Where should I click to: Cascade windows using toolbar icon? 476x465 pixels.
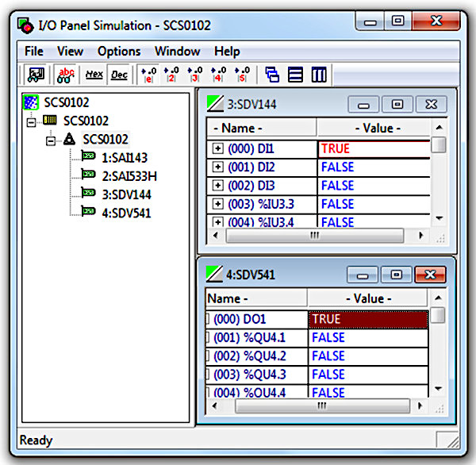point(272,75)
